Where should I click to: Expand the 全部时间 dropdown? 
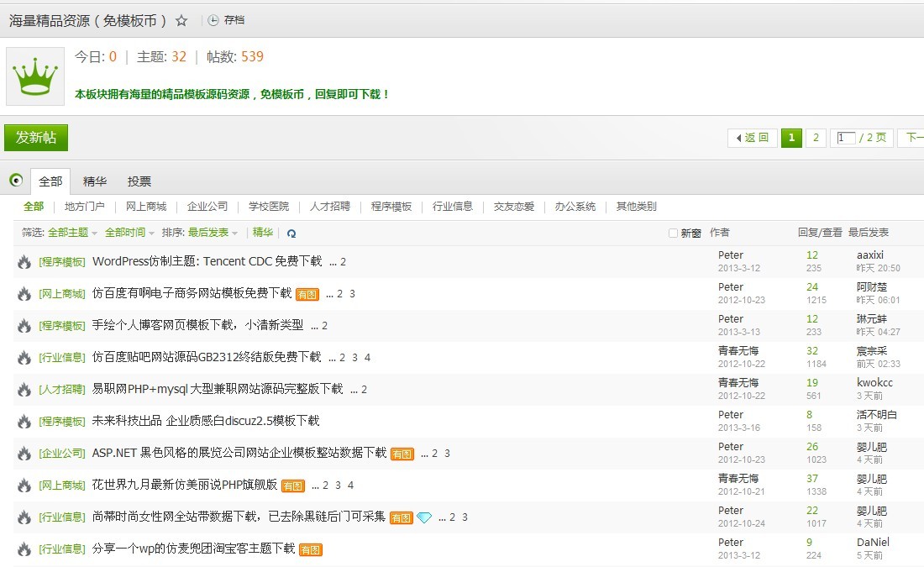129,233
